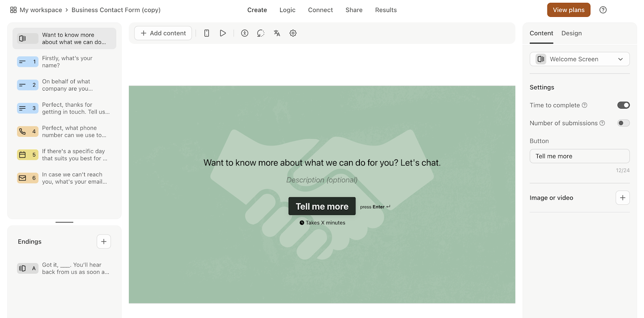Open the help question mark icon

603,10
